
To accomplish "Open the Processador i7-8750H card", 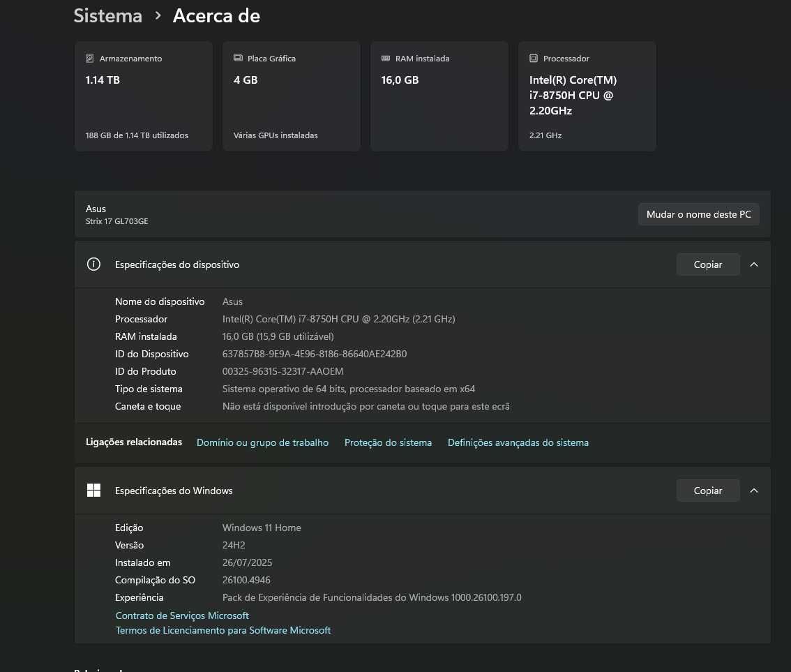I will [587, 96].
